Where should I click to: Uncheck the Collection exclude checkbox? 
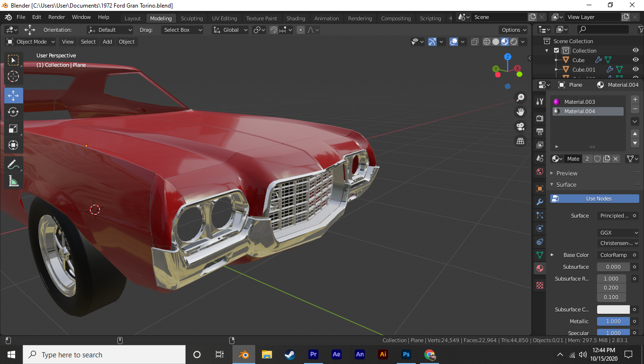pos(556,51)
